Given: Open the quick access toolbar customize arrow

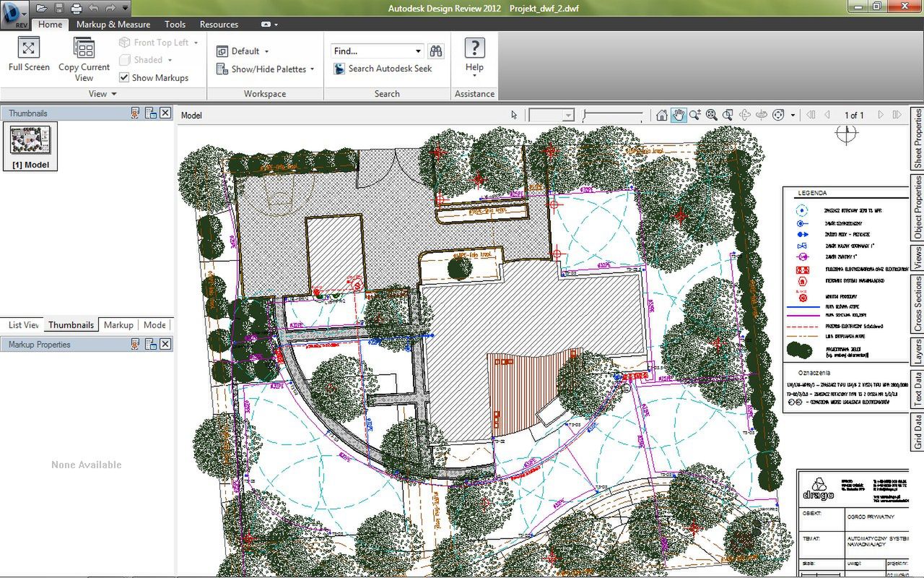Looking at the screenshot, I should (126, 8).
